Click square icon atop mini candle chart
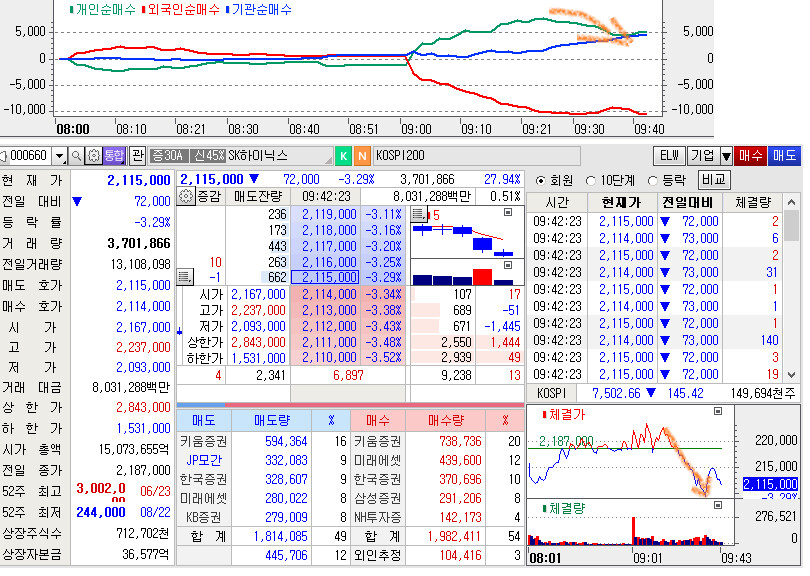The height and width of the screenshot is (576, 810). (x=508, y=212)
